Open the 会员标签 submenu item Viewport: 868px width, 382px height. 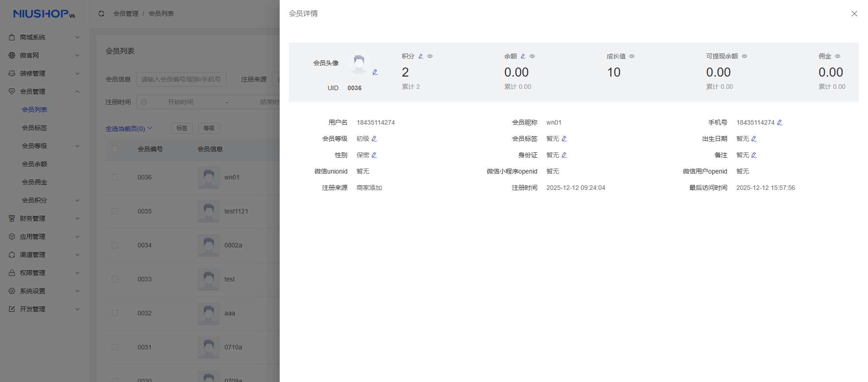34,128
